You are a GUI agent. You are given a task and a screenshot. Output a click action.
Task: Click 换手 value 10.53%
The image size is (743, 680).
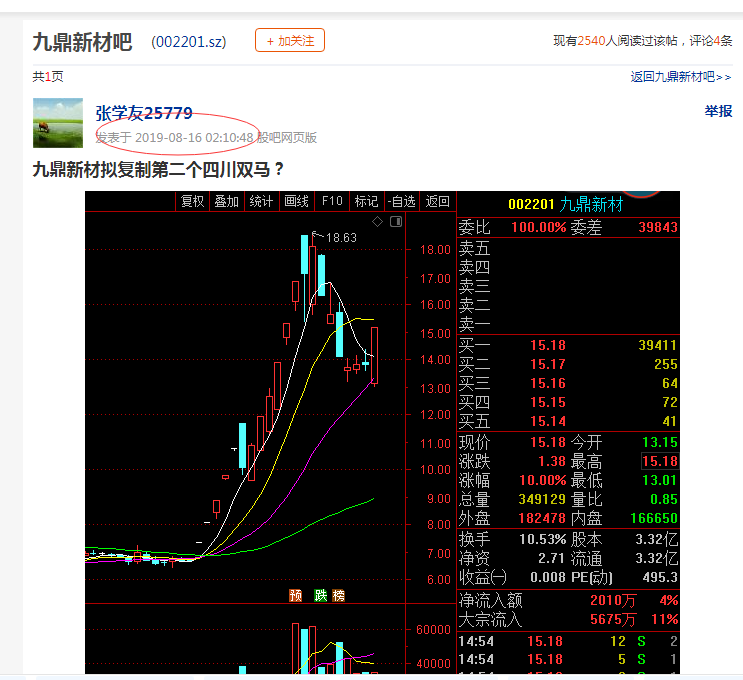point(543,539)
